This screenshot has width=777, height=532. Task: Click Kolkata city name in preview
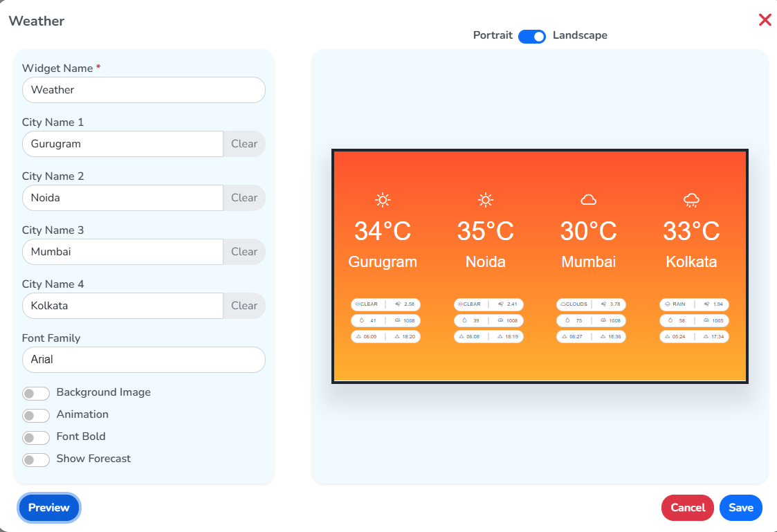[x=691, y=262]
